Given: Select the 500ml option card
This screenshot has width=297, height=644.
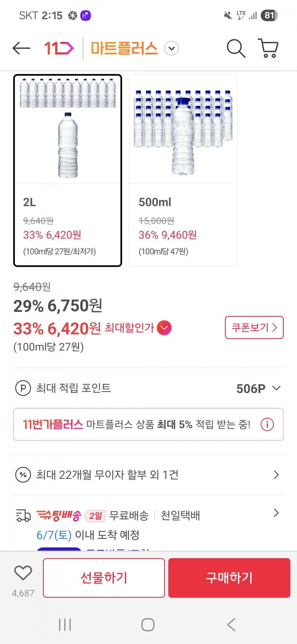Looking at the screenshot, I should (x=183, y=170).
